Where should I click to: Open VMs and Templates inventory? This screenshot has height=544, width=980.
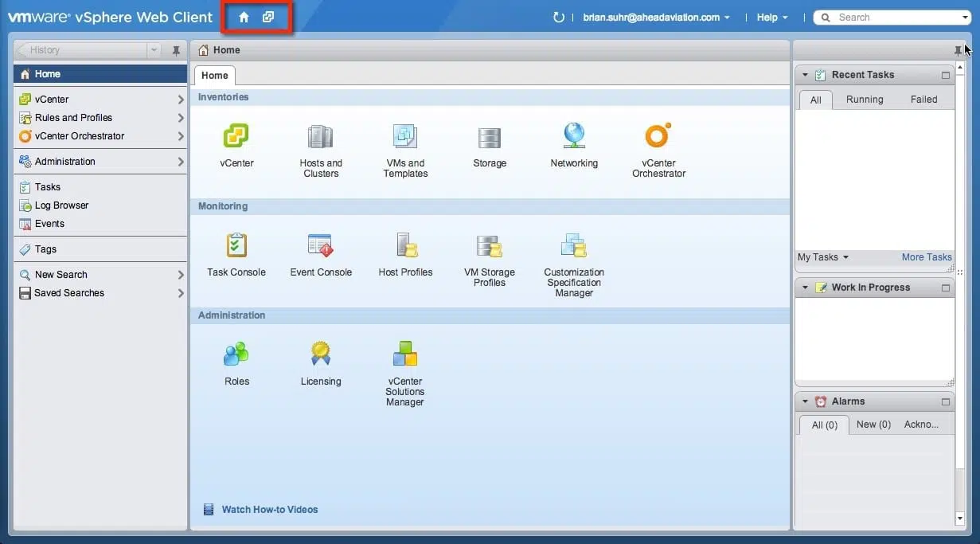coord(405,137)
